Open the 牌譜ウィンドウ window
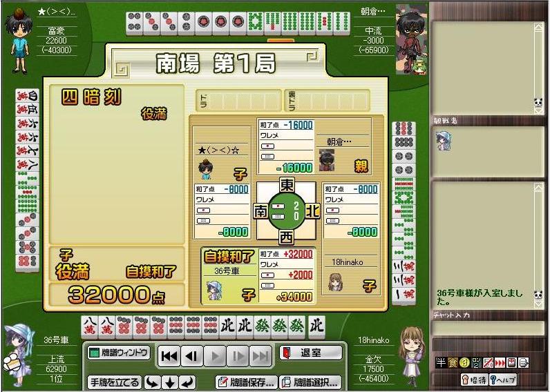 [119, 353]
